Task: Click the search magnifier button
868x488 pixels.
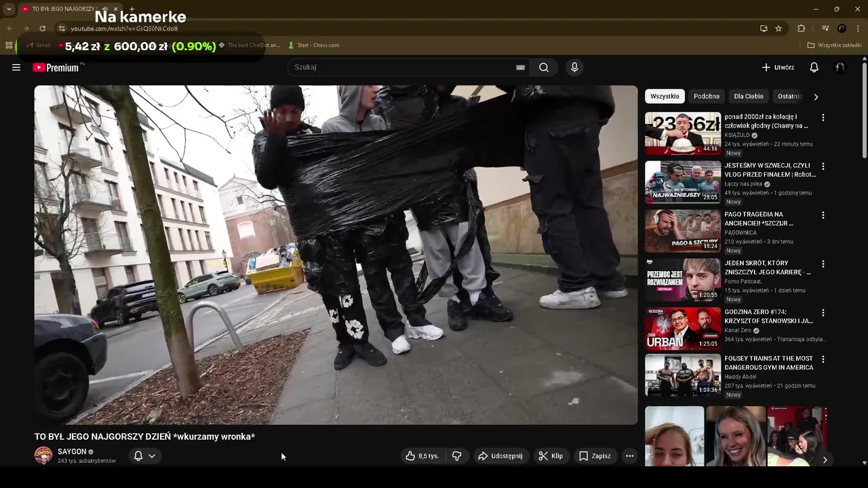Action: tap(544, 67)
